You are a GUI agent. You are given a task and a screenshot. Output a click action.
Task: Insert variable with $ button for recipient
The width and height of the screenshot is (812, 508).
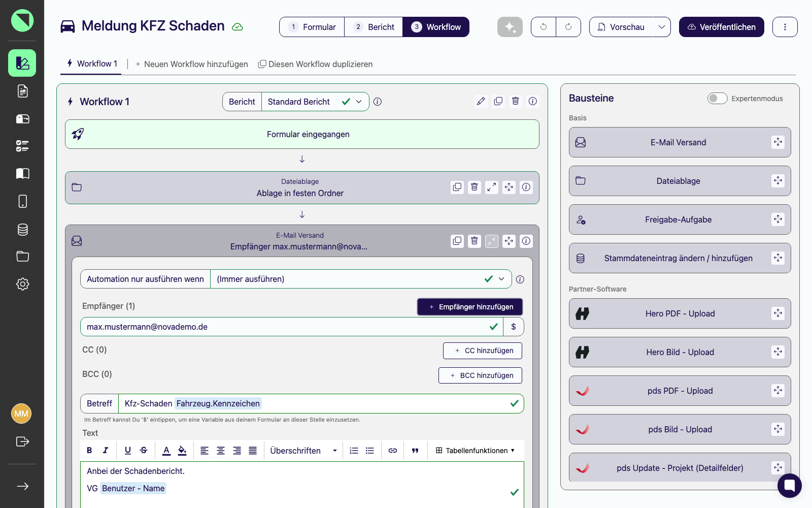[x=514, y=327]
